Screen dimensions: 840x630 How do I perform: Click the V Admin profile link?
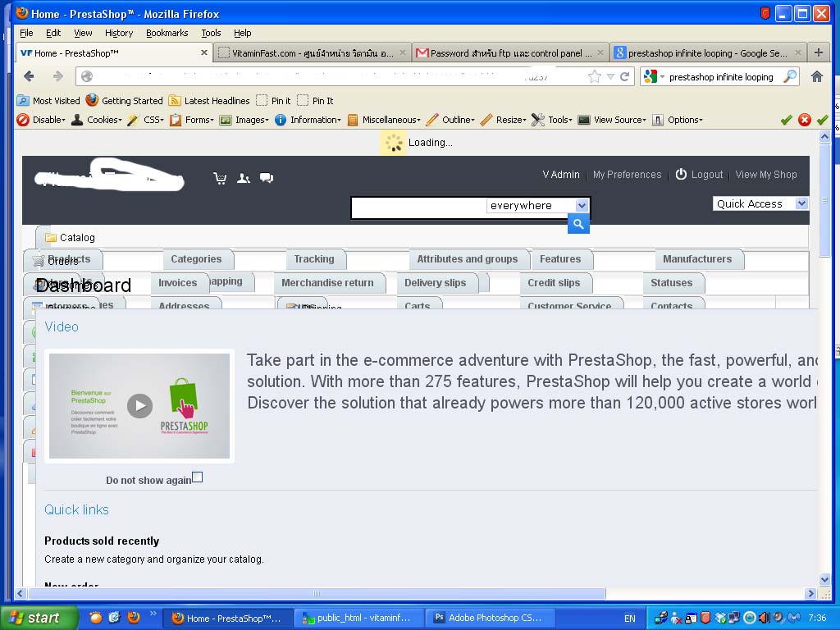[x=561, y=174]
